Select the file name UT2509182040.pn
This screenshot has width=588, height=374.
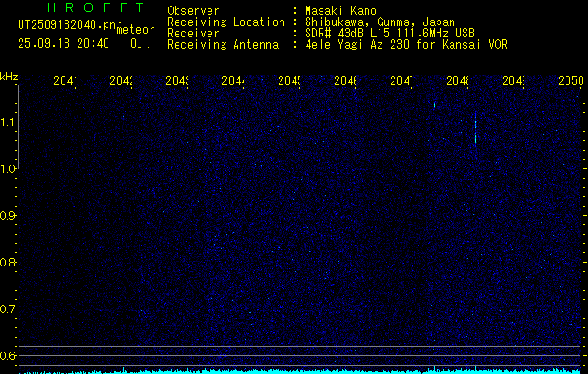point(66,25)
